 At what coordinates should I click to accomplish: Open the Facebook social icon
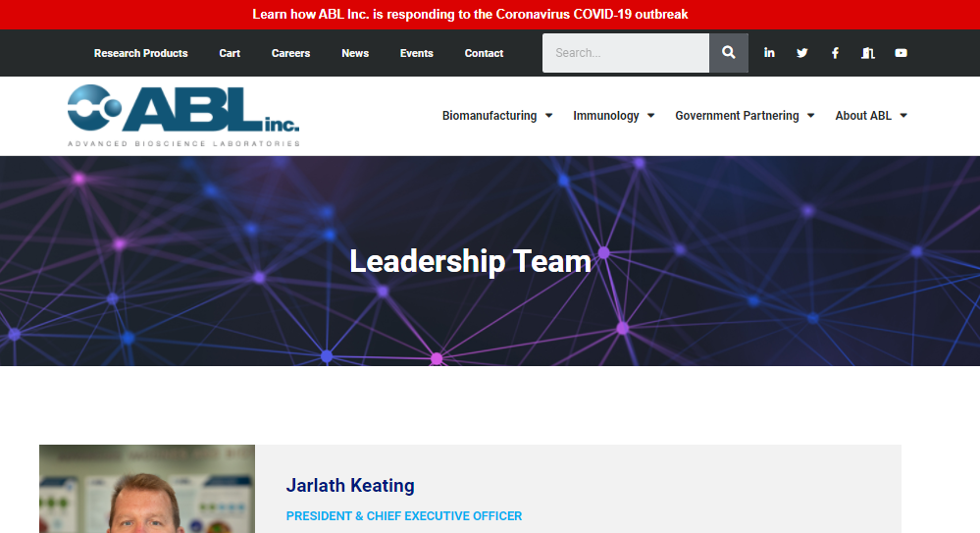tap(835, 53)
